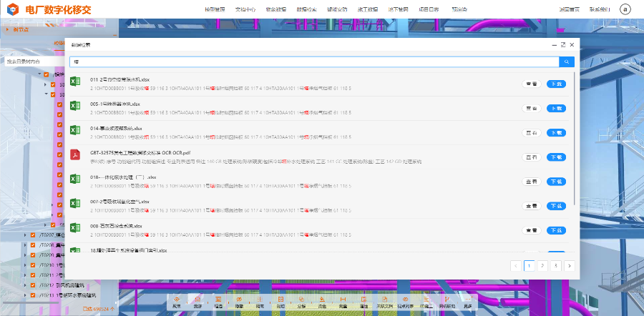Toggle checkbox for /T0212 引风机房建筑

(32, 285)
